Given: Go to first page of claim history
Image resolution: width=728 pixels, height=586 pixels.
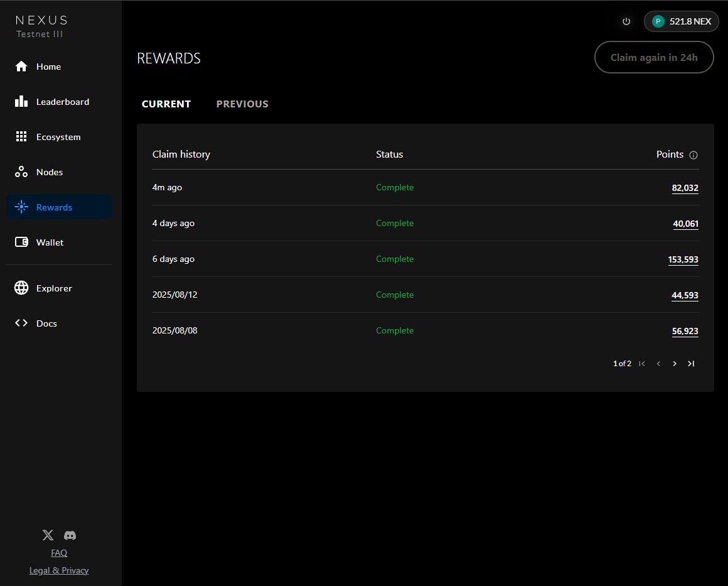Looking at the screenshot, I should tap(641, 364).
